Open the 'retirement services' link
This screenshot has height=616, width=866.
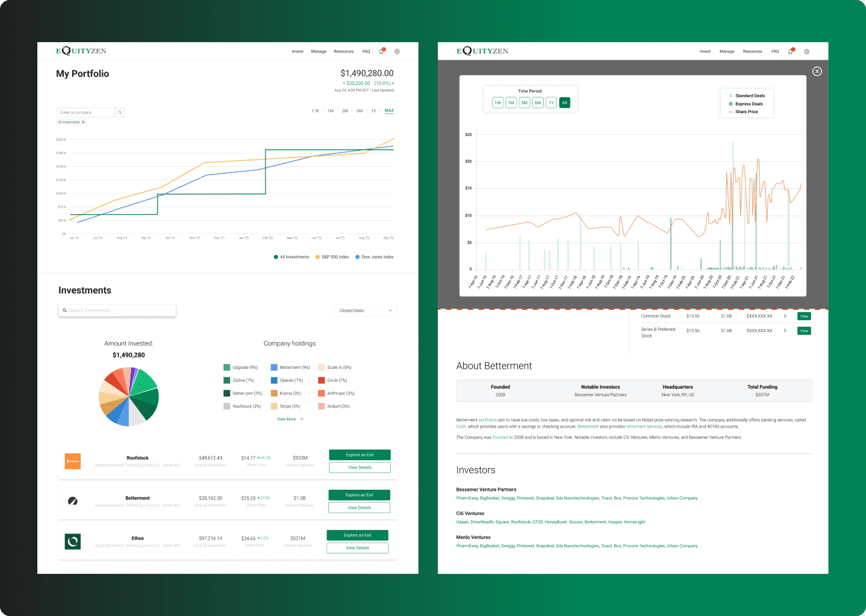644,427
